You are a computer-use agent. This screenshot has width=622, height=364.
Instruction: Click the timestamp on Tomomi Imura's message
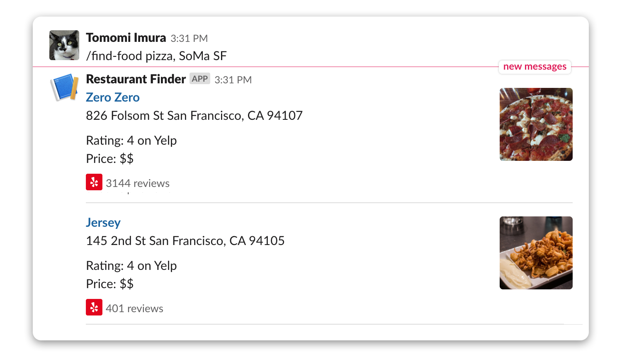(189, 39)
